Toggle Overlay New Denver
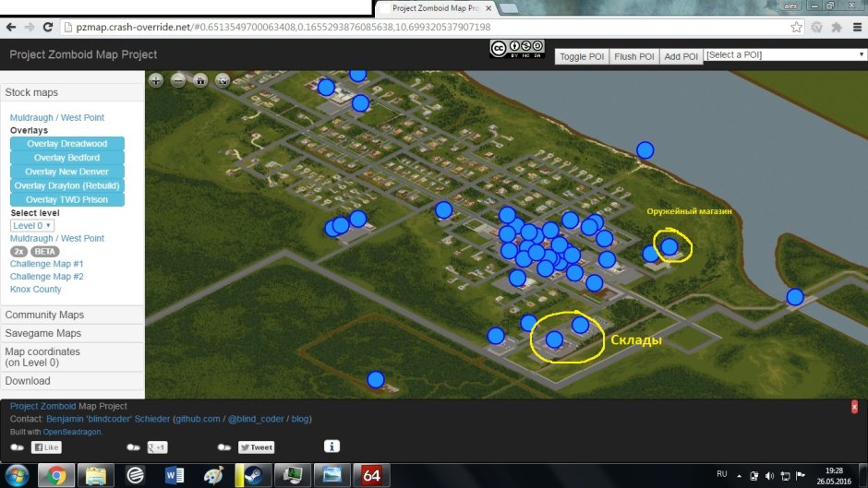 [x=67, y=172]
